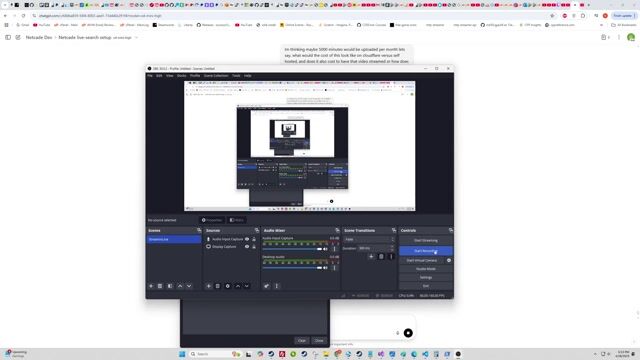Click Start Recording button

426,251
